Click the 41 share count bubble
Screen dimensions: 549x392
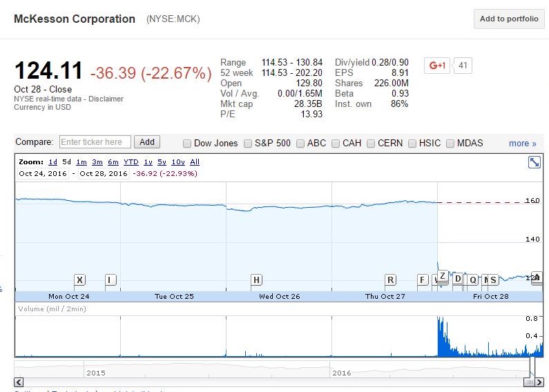pyautogui.click(x=463, y=66)
